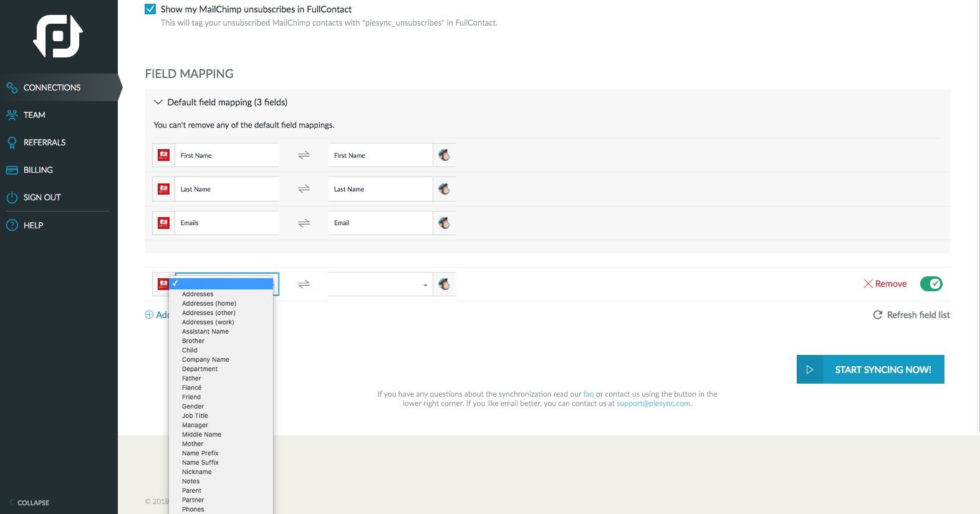Open the MailChimp field dropdown in new row
The width and height of the screenshot is (980, 514).
[380, 284]
